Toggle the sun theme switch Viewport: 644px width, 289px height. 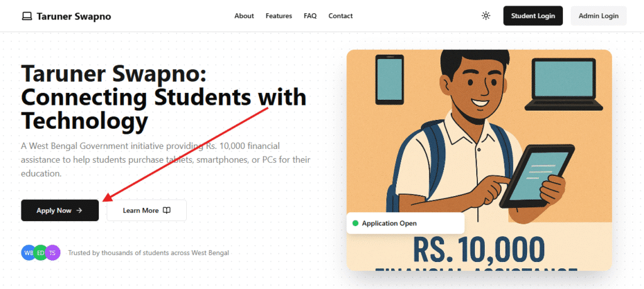point(486,16)
